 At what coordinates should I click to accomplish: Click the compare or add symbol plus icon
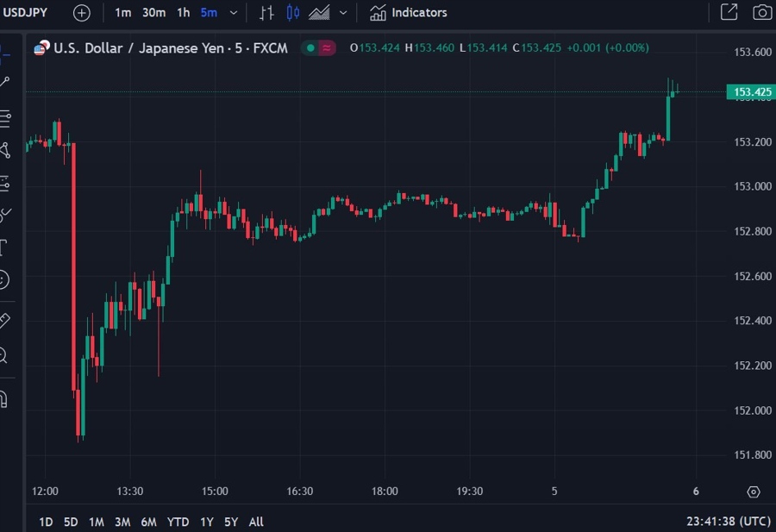(x=82, y=13)
